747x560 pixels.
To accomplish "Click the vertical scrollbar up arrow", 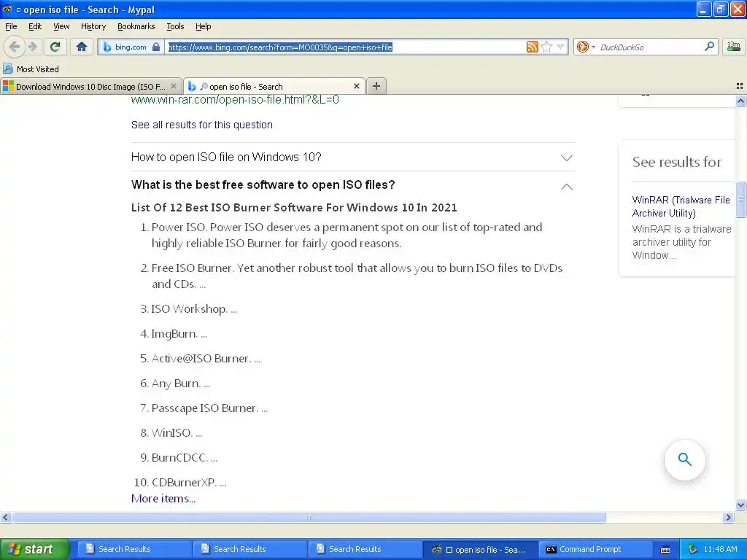I will pos(740,101).
